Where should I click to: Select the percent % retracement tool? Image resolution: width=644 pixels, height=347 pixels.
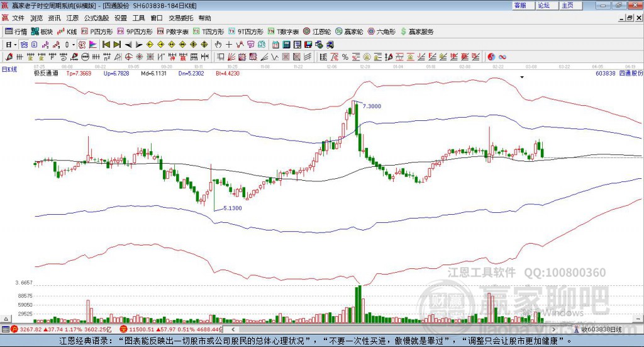(x=345, y=57)
